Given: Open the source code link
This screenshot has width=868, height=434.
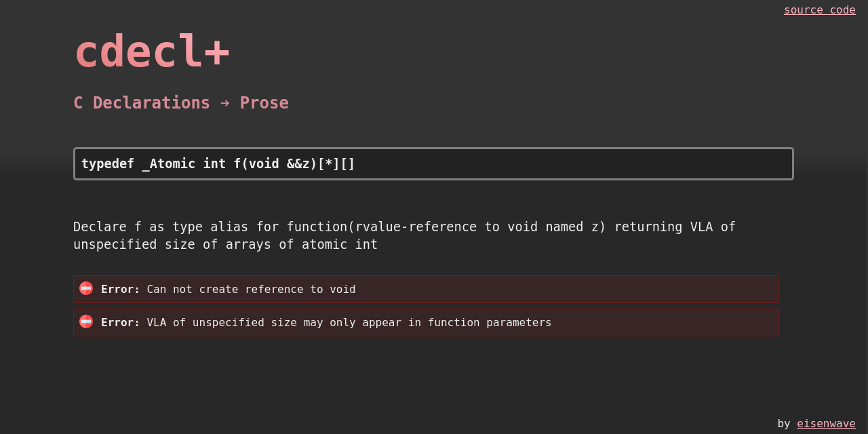Looking at the screenshot, I should (x=819, y=9).
